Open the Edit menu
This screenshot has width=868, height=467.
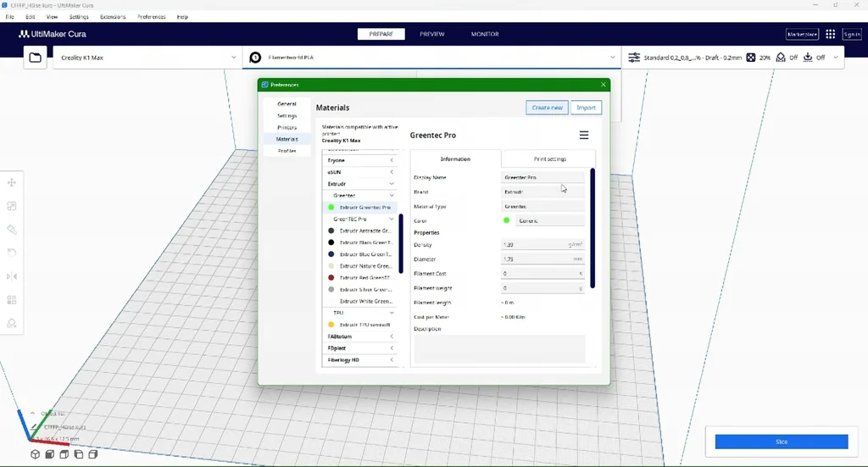point(30,17)
